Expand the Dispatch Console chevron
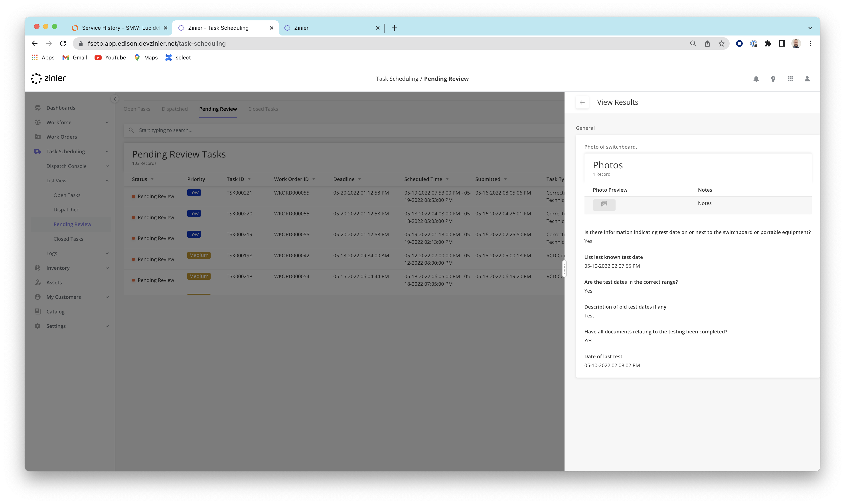The height and width of the screenshot is (504, 845). [107, 166]
